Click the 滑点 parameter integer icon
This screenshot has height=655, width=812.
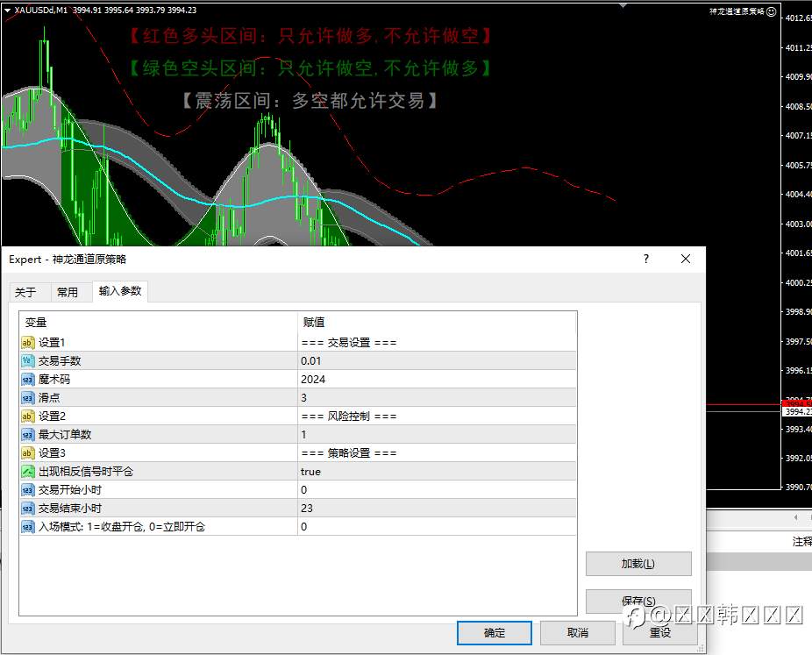[28, 398]
